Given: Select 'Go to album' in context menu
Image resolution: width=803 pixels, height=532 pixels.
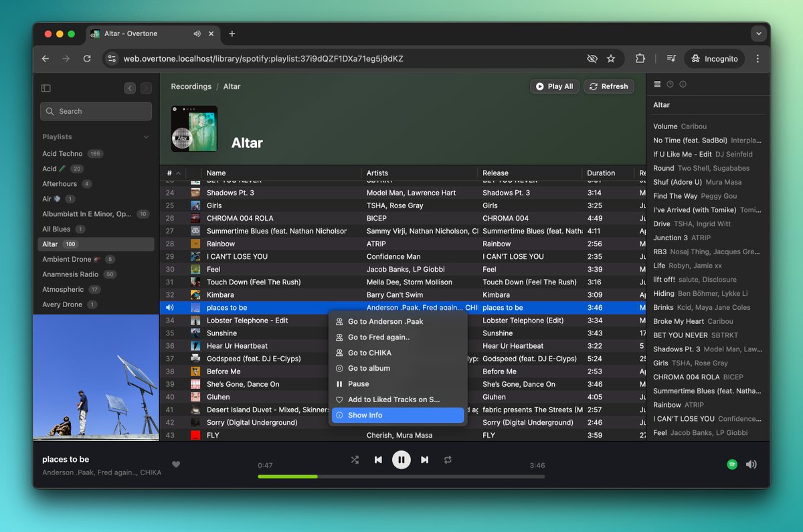Looking at the screenshot, I should pos(398,368).
